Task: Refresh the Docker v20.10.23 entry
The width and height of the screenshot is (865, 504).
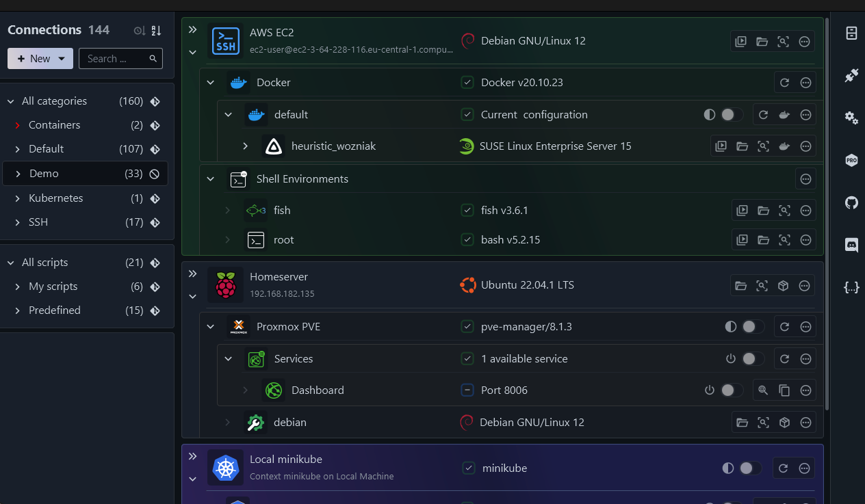Action: pyautogui.click(x=785, y=83)
